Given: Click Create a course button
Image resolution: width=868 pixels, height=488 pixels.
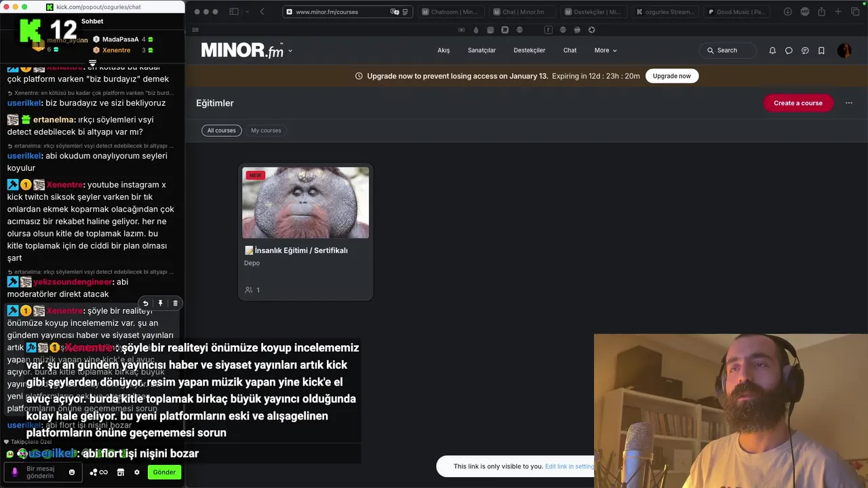Looking at the screenshot, I should coord(798,103).
